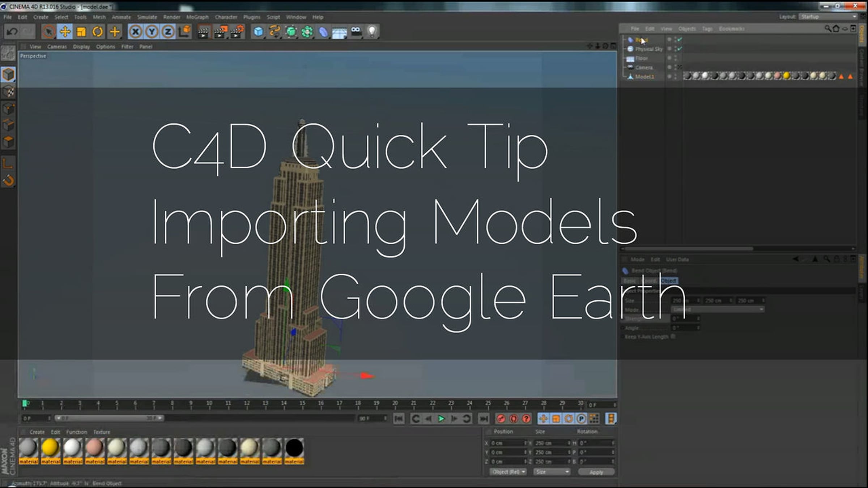Open the material manager Texture menu
868x488 pixels.
pyautogui.click(x=102, y=432)
